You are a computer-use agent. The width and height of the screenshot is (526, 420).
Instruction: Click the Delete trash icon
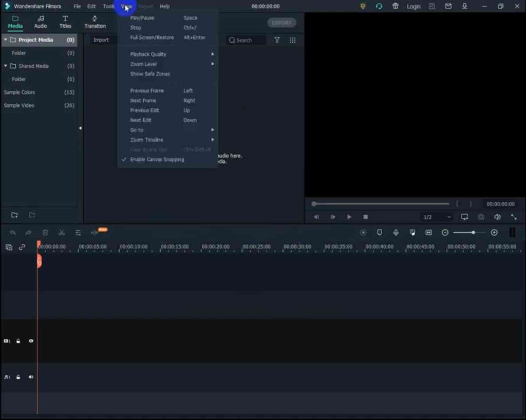pos(45,233)
